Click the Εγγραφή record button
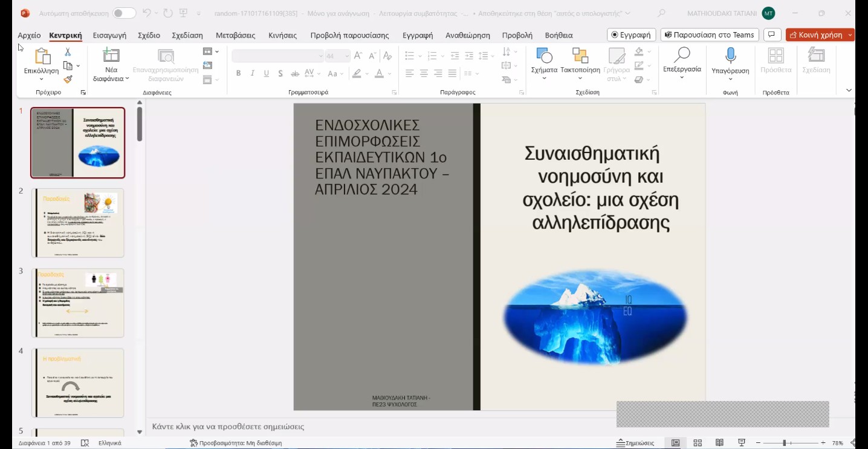 click(631, 35)
